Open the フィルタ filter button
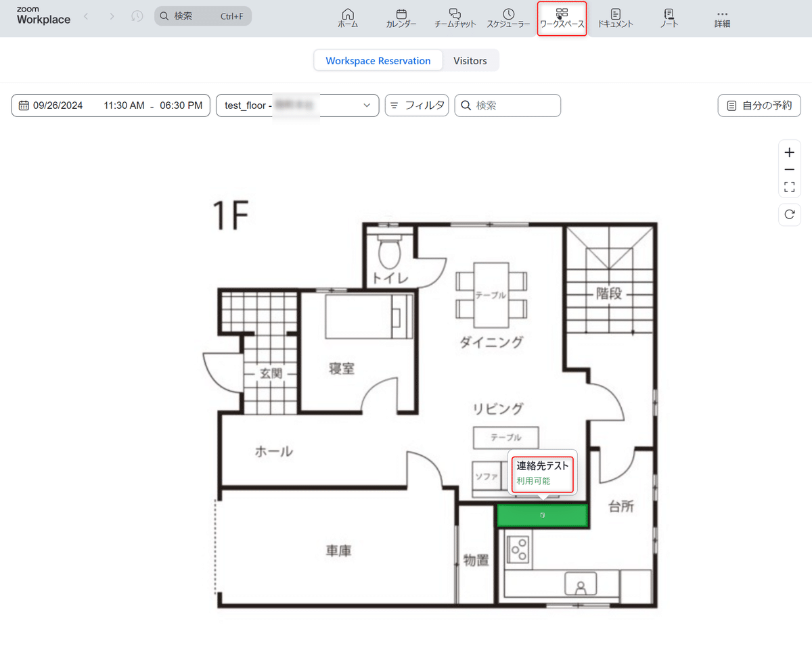Viewport: 812px width, 652px height. (x=417, y=106)
